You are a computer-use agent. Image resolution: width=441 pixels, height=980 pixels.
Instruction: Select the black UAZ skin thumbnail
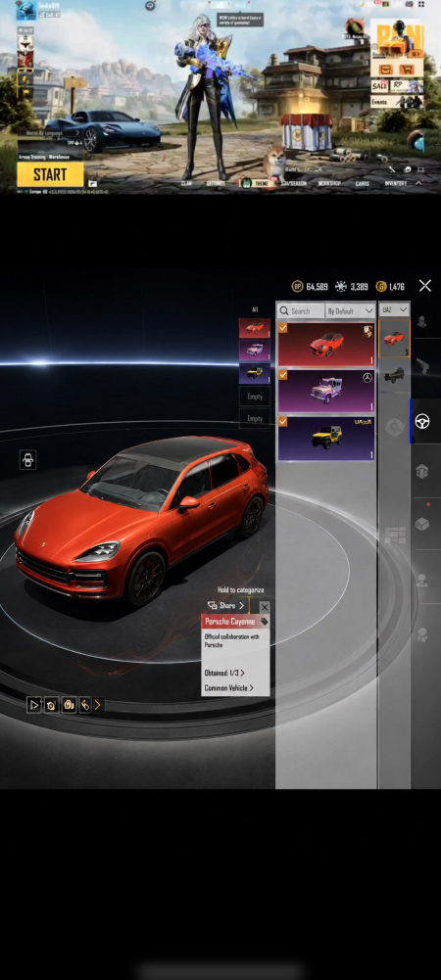point(394,375)
